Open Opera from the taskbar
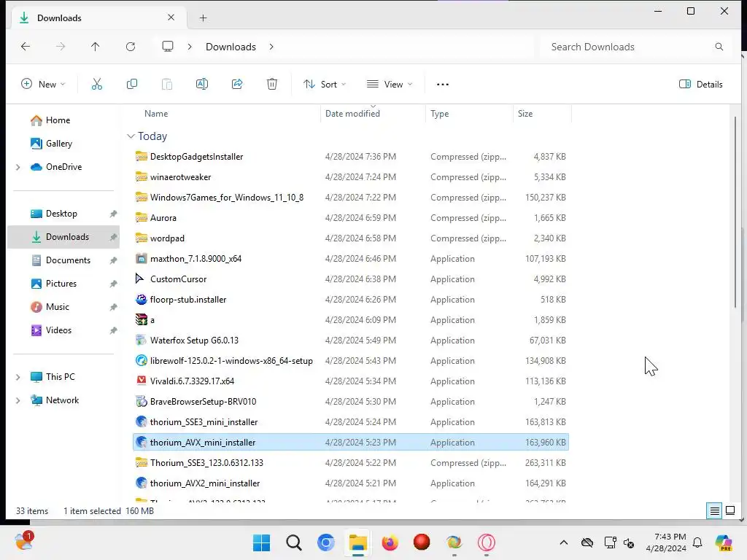 (487, 542)
